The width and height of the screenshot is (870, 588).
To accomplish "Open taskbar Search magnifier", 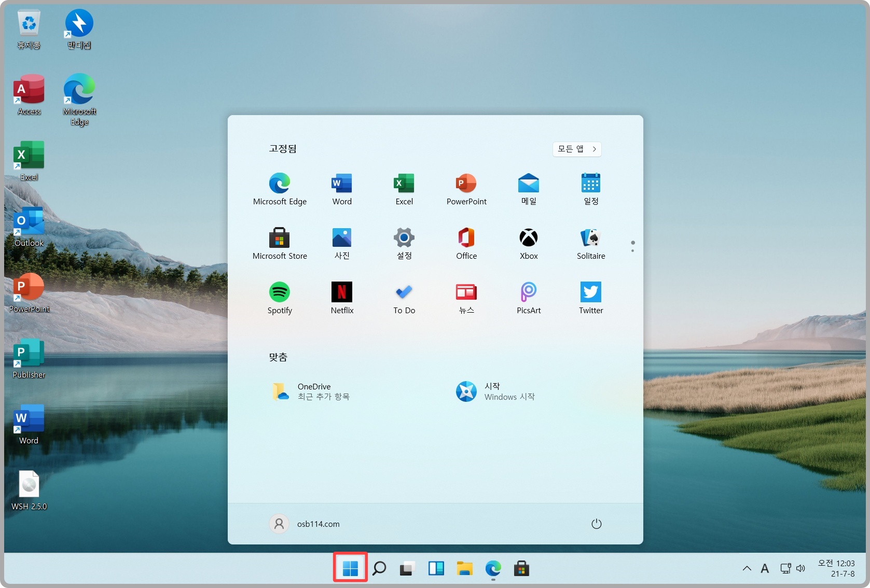I will coord(379,568).
